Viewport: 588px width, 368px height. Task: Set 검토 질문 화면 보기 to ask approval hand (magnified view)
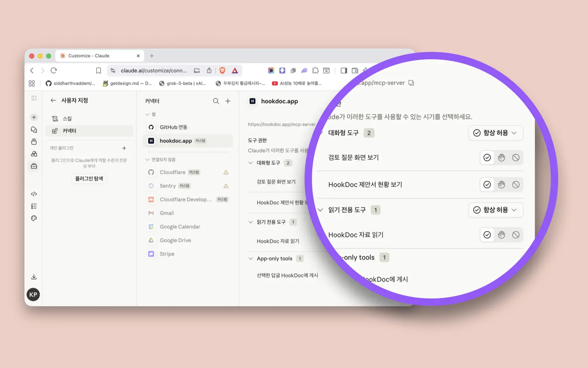(x=501, y=158)
